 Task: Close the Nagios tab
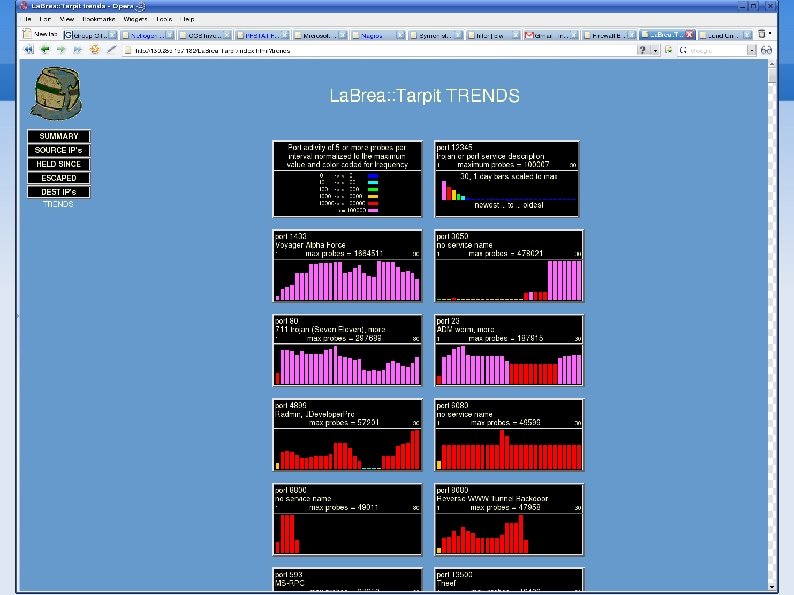pyautogui.click(x=400, y=35)
